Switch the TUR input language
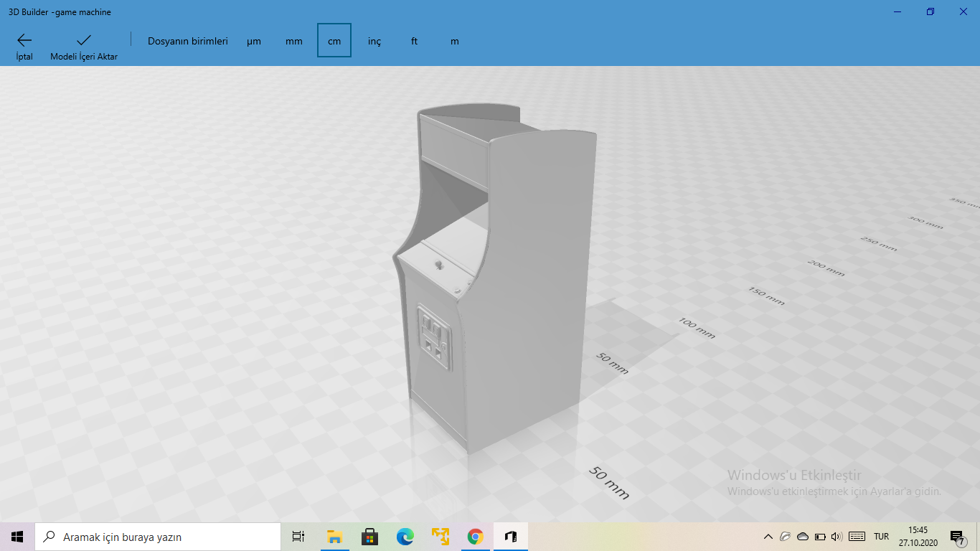980x551 pixels. (x=882, y=537)
